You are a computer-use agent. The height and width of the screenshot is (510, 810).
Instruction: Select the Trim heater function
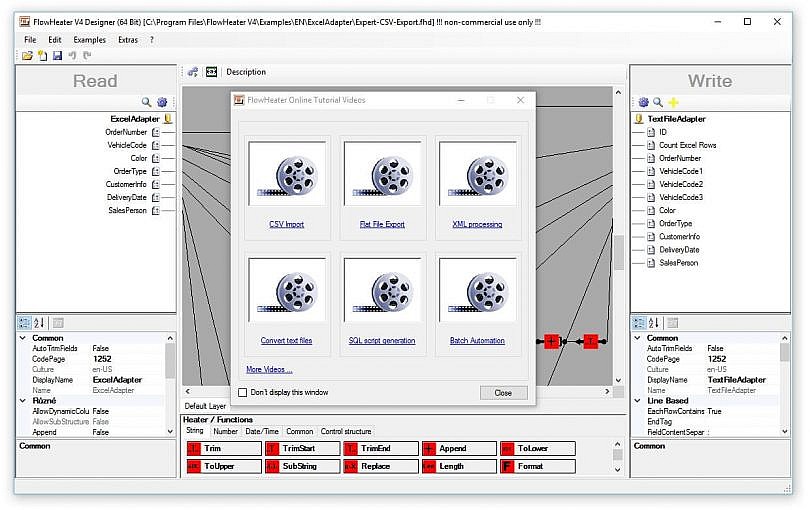pyautogui.click(x=223, y=449)
